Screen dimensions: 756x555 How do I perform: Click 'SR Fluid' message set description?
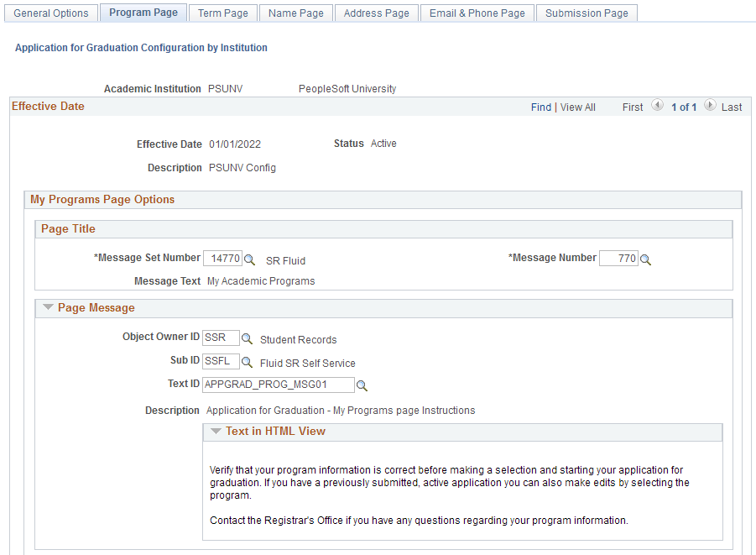pyautogui.click(x=285, y=260)
